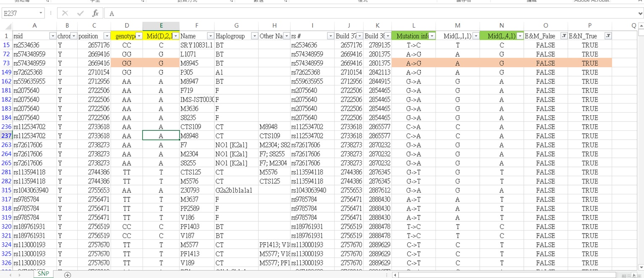Select row header 73
Viewport: 644px width, 278px height.
pyautogui.click(x=6, y=63)
